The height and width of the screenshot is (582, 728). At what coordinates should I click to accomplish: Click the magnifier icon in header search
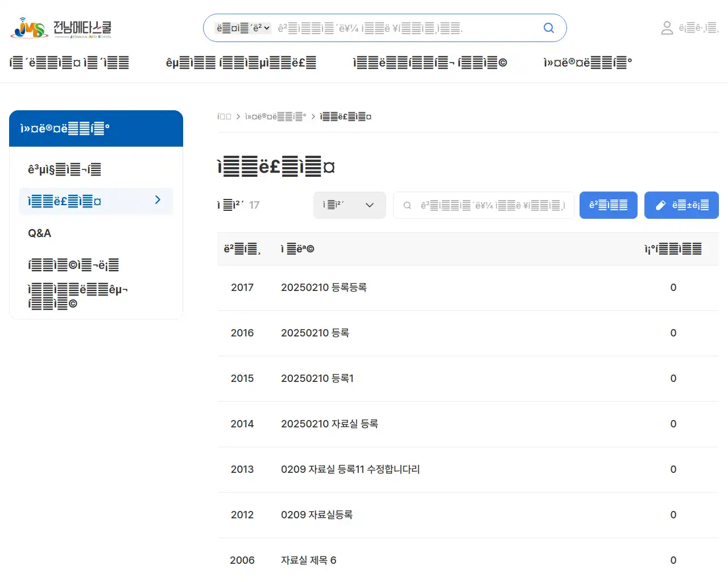[x=548, y=28]
